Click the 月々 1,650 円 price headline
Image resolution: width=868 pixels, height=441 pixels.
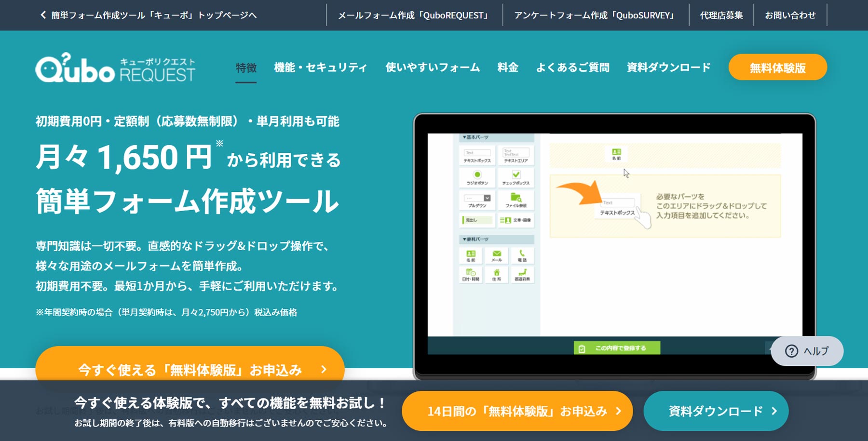tap(124, 158)
